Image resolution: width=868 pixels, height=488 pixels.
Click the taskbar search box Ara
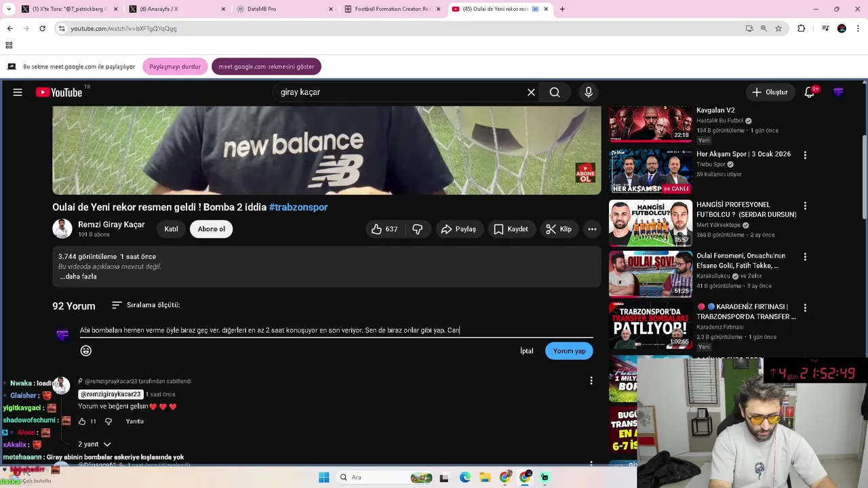point(384,477)
